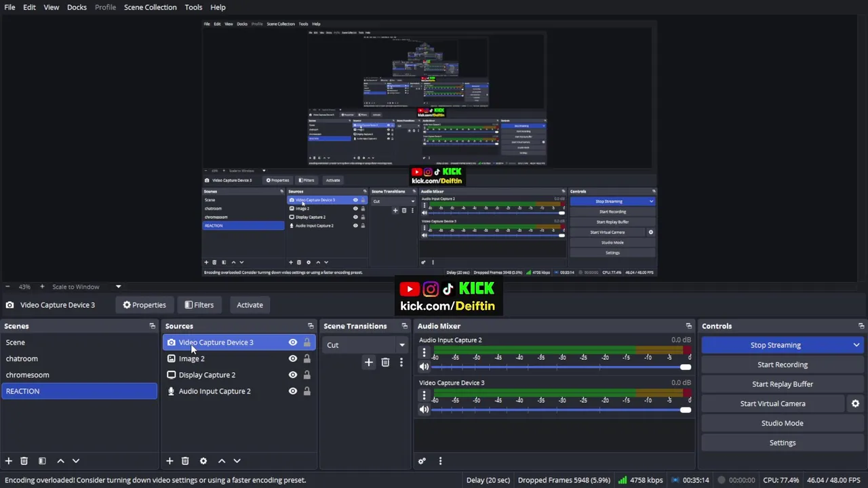Image resolution: width=868 pixels, height=488 pixels.
Task: Select the scene named Scene
Action: coord(79,342)
